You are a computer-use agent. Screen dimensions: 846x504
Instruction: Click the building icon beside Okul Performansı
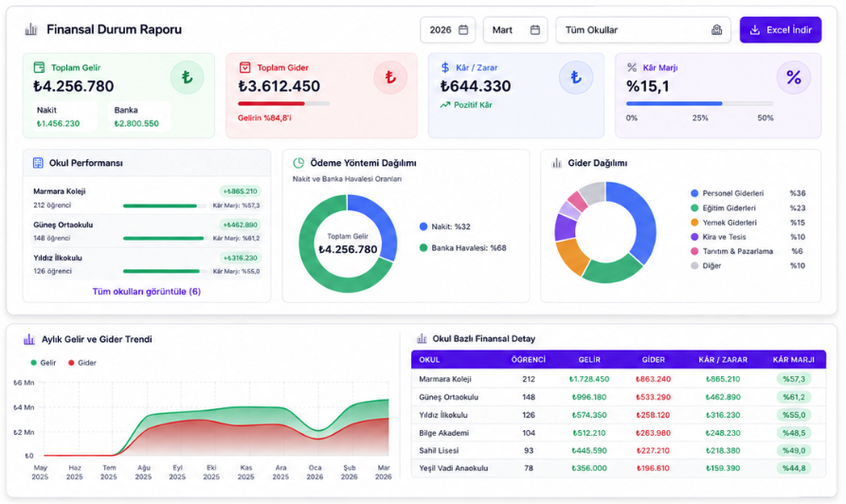[x=38, y=162]
